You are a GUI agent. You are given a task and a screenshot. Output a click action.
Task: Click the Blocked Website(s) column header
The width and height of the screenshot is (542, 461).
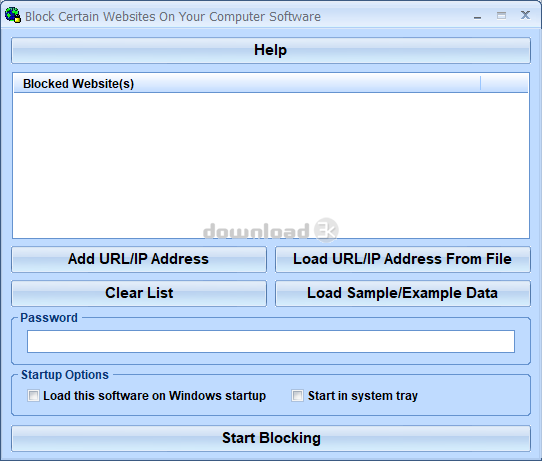[x=247, y=84]
